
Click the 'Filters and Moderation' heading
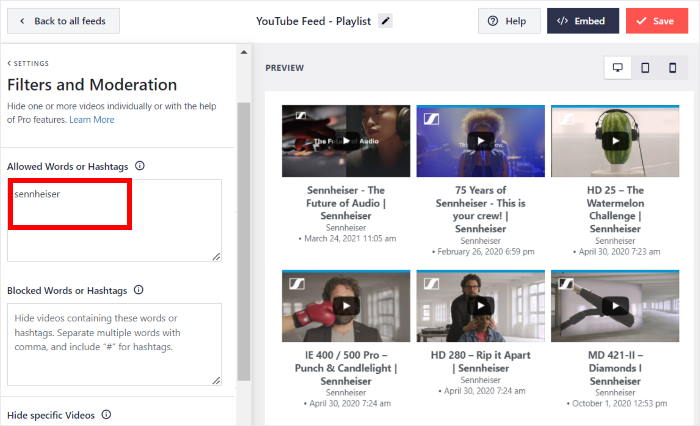[92, 84]
